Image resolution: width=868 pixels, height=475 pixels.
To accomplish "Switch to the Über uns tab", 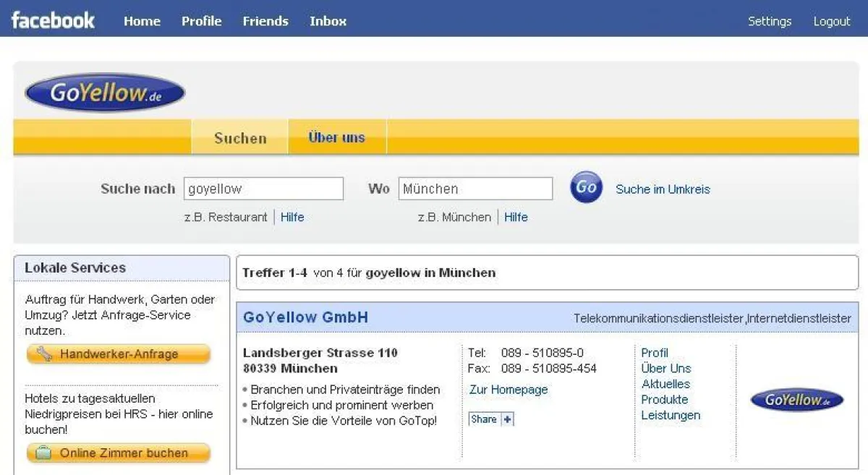I will tap(336, 137).
